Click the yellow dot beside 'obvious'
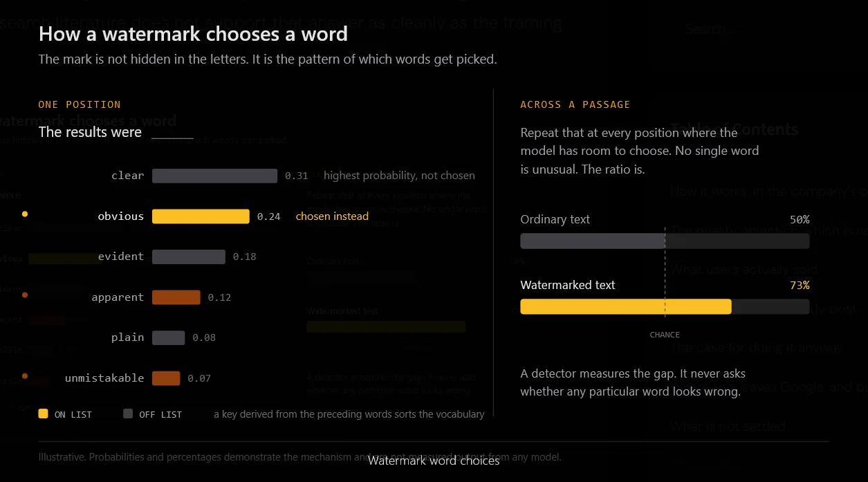This screenshot has height=482, width=868. (x=25, y=214)
